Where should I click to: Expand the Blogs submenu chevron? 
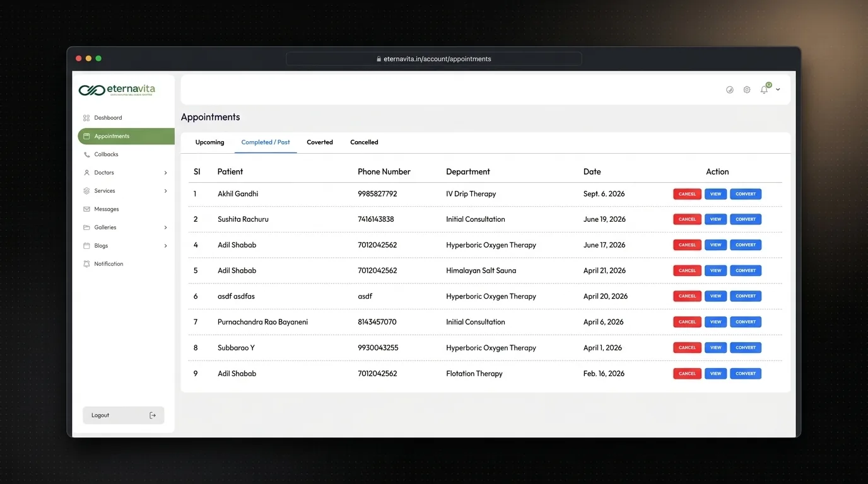[166, 246]
